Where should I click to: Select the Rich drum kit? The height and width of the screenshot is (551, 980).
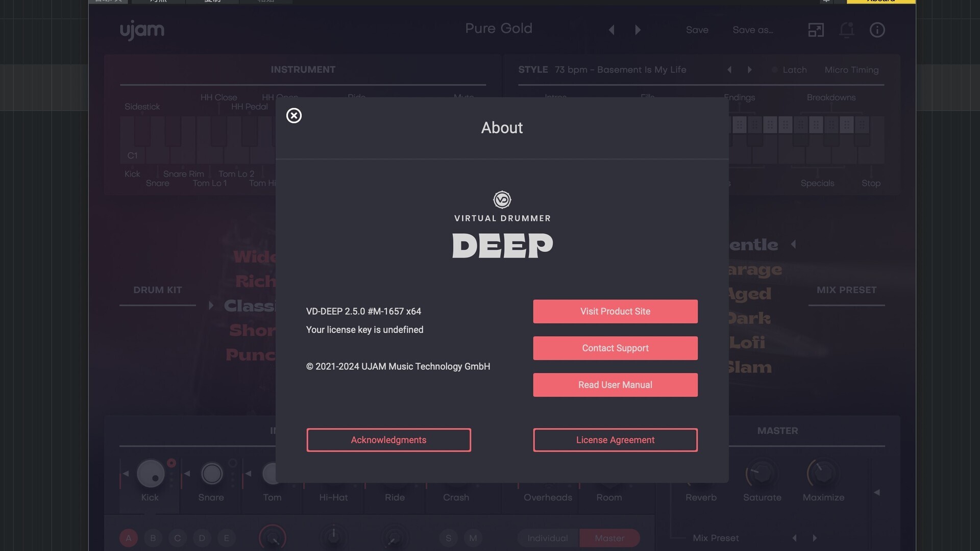pyautogui.click(x=255, y=281)
